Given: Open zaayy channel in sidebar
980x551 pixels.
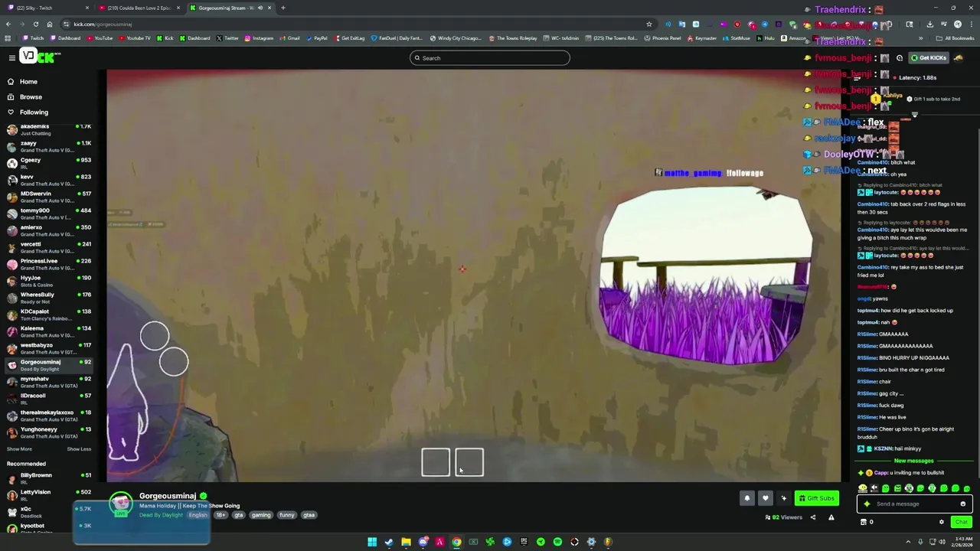Looking at the screenshot, I should tap(49, 146).
